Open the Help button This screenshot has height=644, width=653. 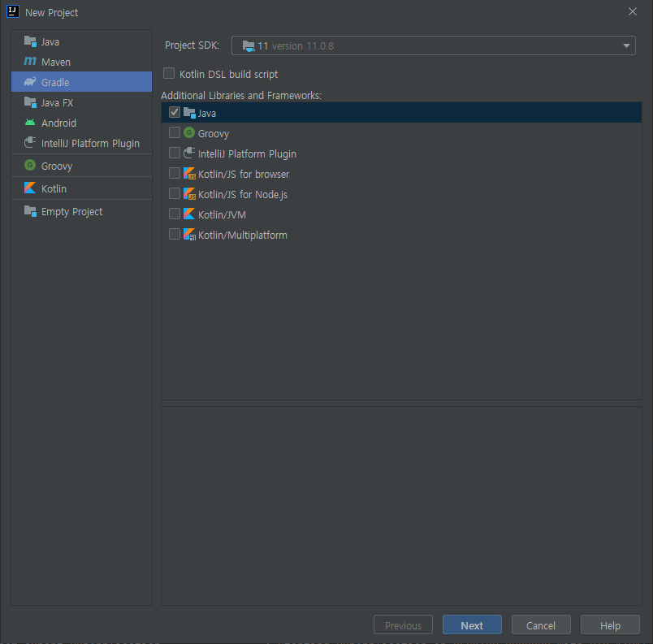(x=610, y=625)
